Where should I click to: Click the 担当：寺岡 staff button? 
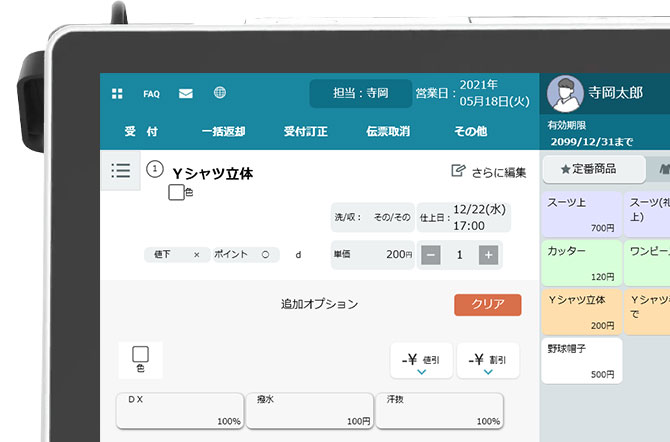(361, 93)
